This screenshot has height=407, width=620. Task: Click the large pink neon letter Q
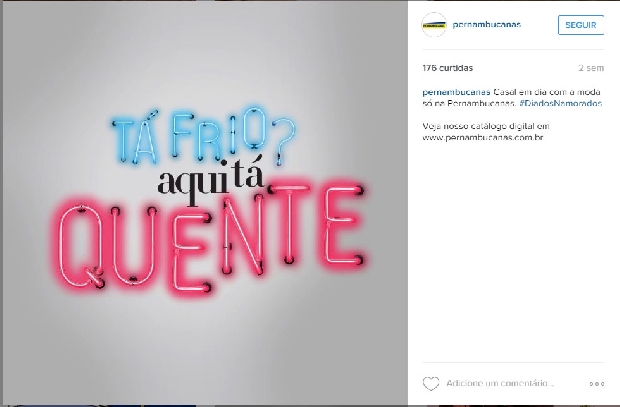pos(79,245)
